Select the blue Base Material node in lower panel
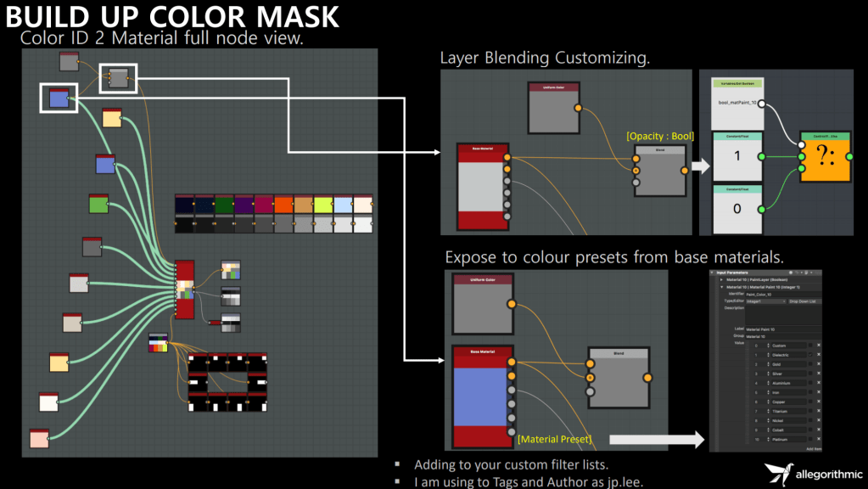The height and width of the screenshot is (489, 868). coord(481,396)
